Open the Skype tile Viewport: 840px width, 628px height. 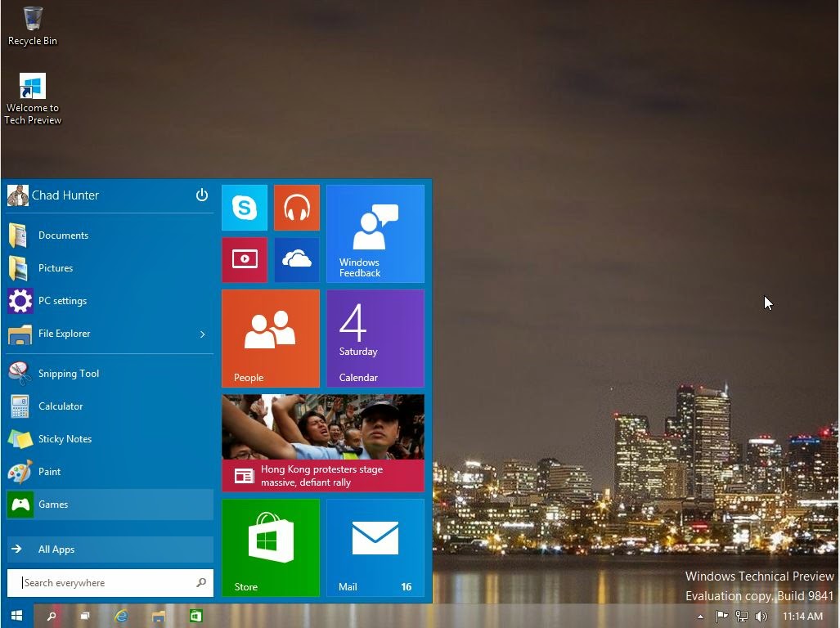point(245,208)
